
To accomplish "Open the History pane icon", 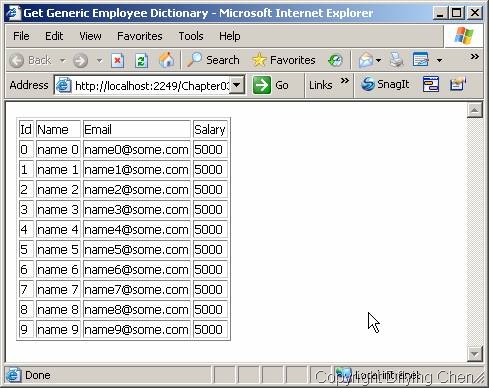I will pyautogui.click(x=335, y=60).
